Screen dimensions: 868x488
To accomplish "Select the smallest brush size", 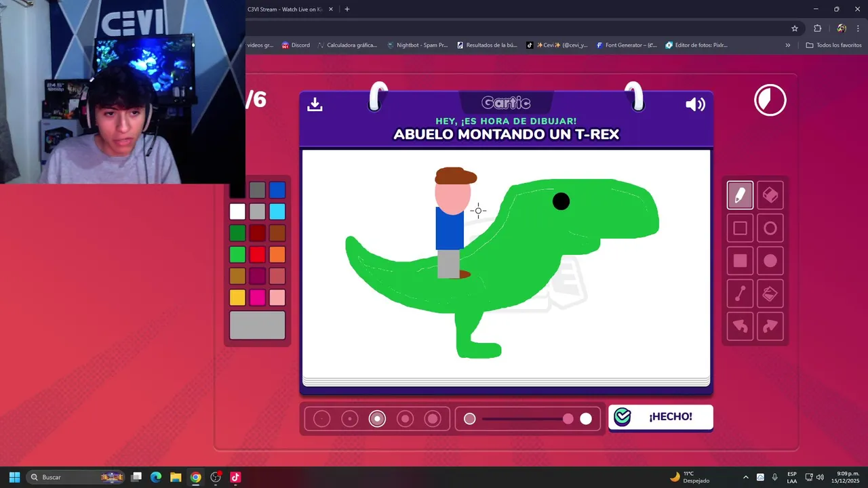I will click(x=322, y=419).
